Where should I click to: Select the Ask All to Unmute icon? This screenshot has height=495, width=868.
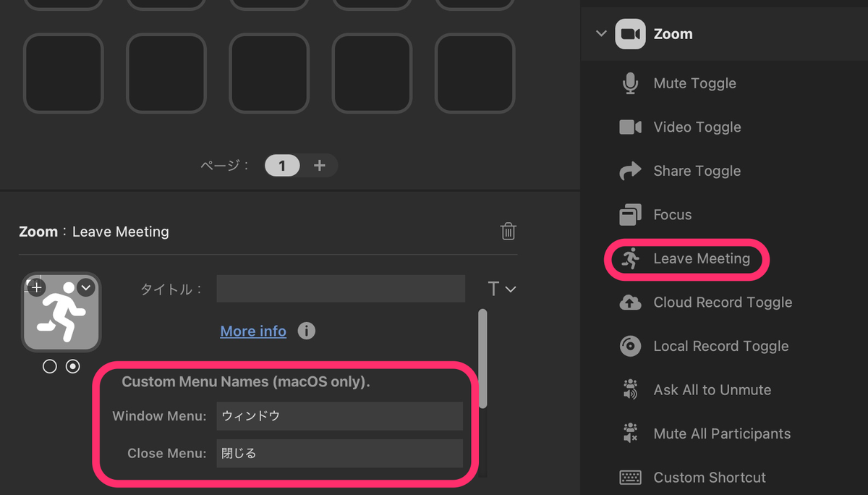[629, 389]
